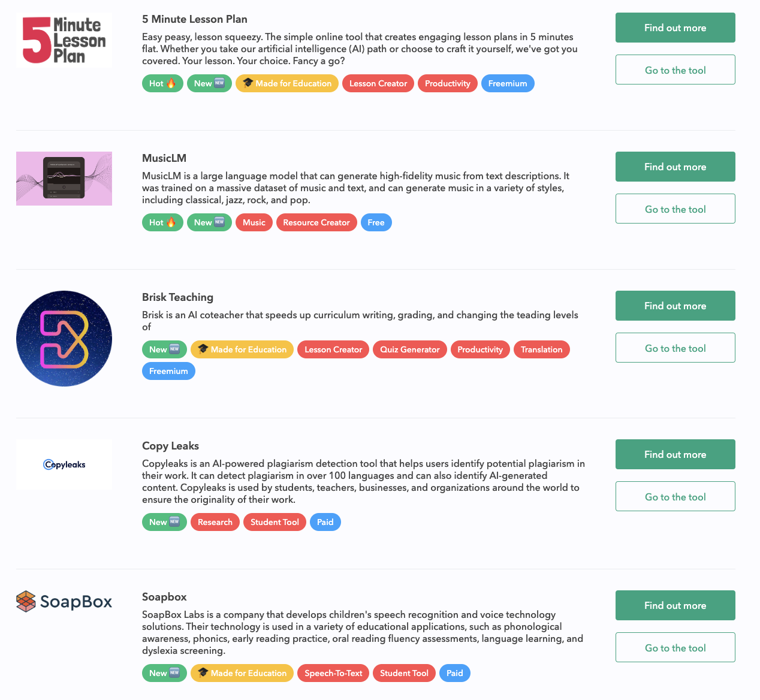
Task: Open Find out more for Soapbox
Action: click(675, 605)
